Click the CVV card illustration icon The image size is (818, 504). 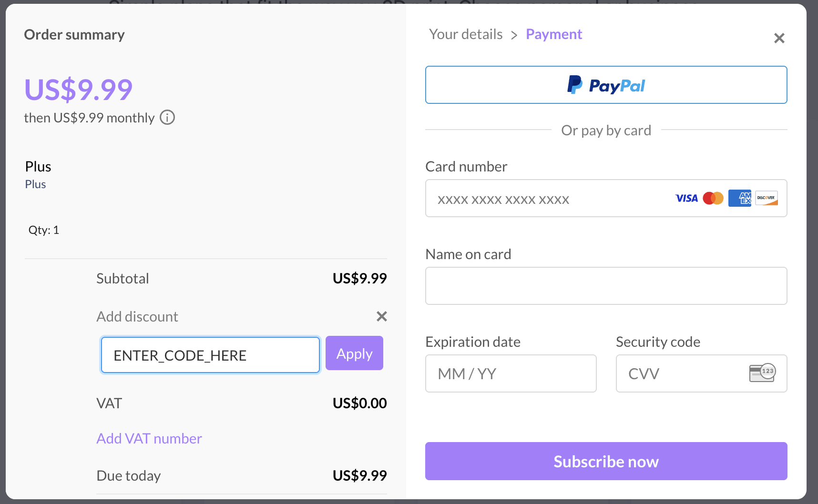pyautogui.click(x=761, y=373)
